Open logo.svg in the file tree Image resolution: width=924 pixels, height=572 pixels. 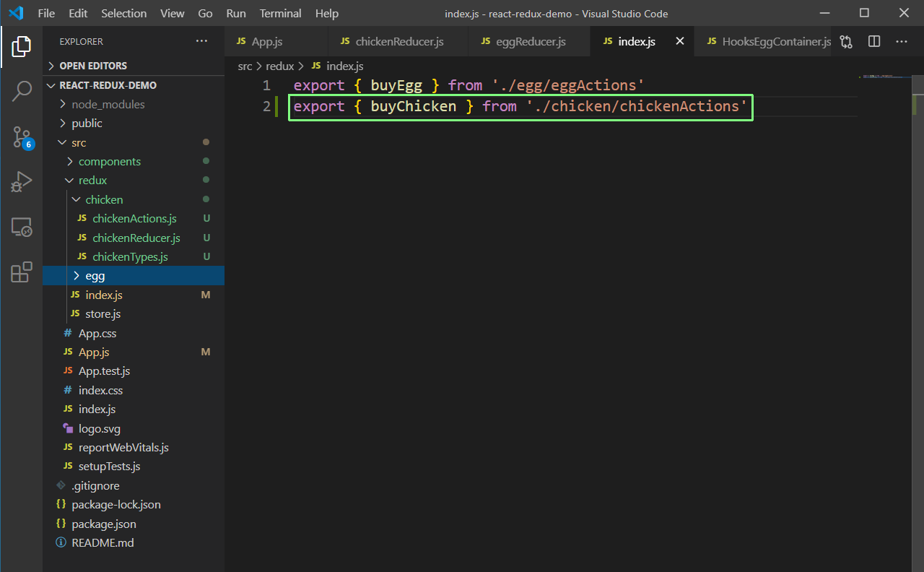134,428
